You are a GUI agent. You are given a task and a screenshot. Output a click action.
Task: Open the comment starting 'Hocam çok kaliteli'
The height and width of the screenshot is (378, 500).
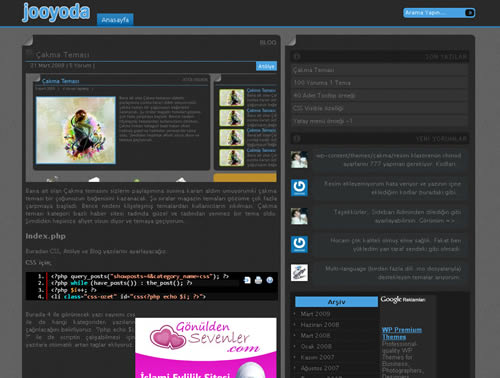pyautogui.click(x=389, y=245)
